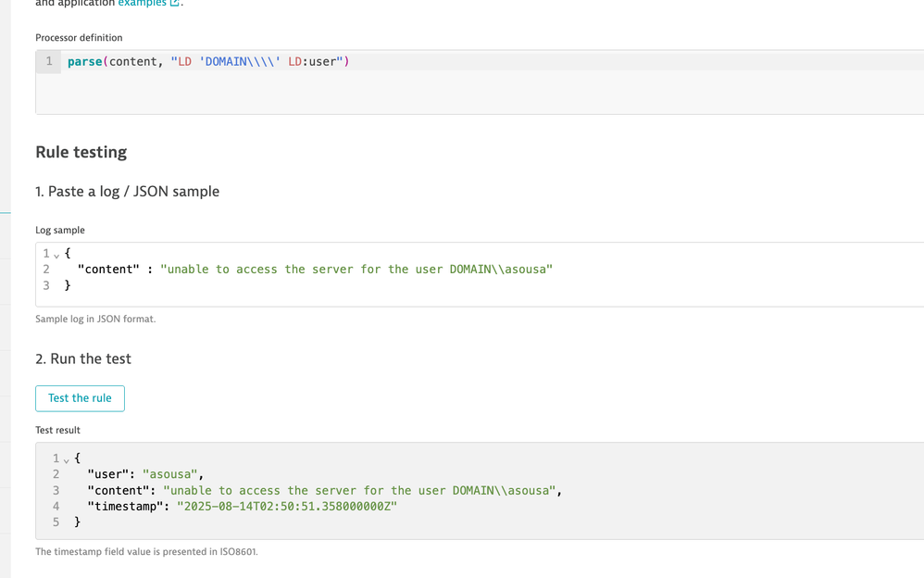Select the "timestamp" result line
The height and width of the screenshot is (578, 924).
243,506
